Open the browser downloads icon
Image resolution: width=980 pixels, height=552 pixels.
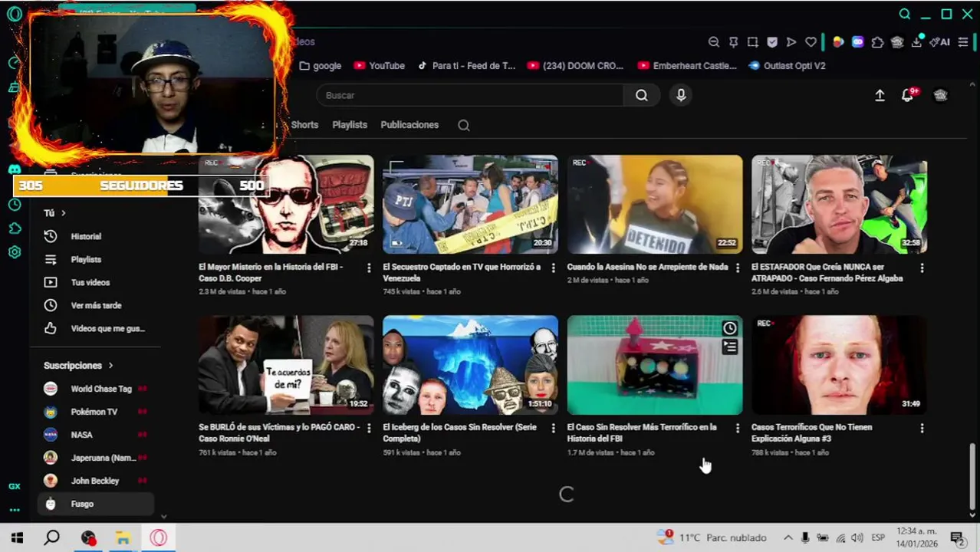[916, 42]
